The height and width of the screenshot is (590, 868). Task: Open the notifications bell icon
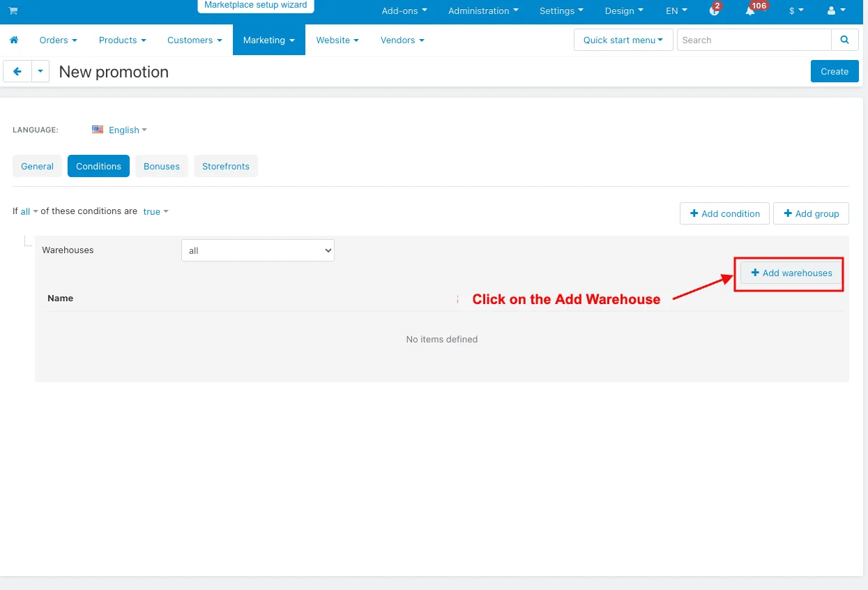click(x=750, y=11)
